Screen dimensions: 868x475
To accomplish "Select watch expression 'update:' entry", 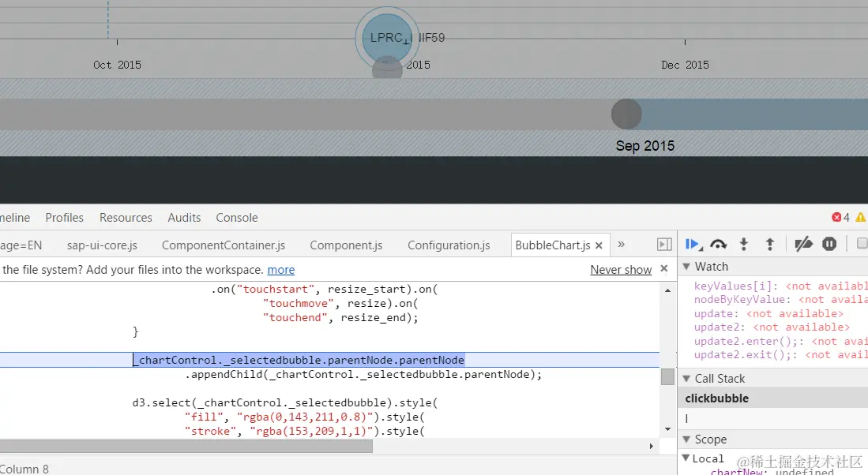I will (769, 313).
